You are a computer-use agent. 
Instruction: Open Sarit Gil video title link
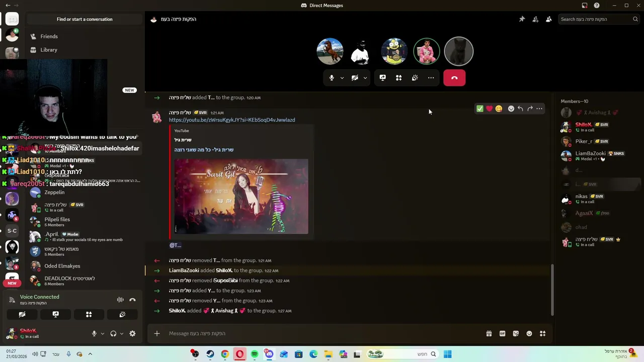(204, 150)
